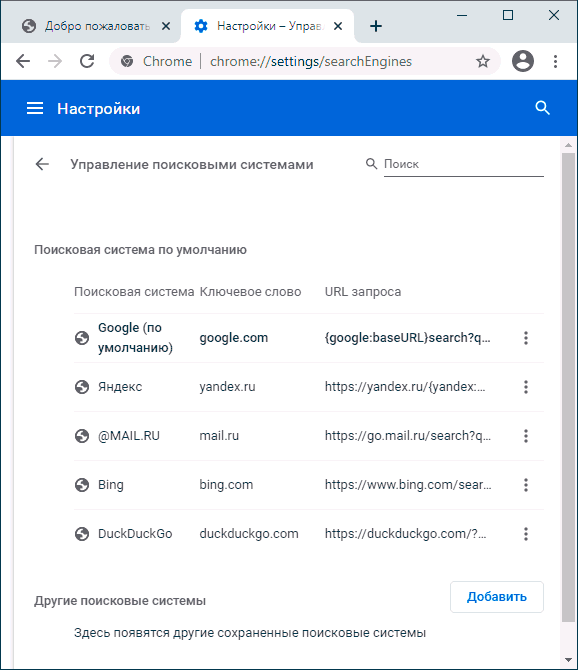Image resolution: width=578 pixels, height=670 pixels.
Task: Click the @MAIL.RU engine name
Action: pos(129,436)
